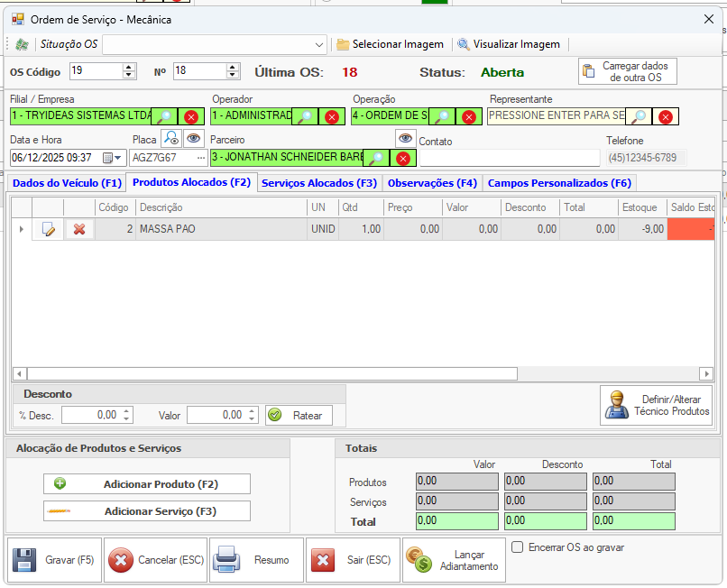This screenshot has height=588, width=727.
Task: Clear the Operador field with red X
Action: pyautogui.click(x=331, y=116)
